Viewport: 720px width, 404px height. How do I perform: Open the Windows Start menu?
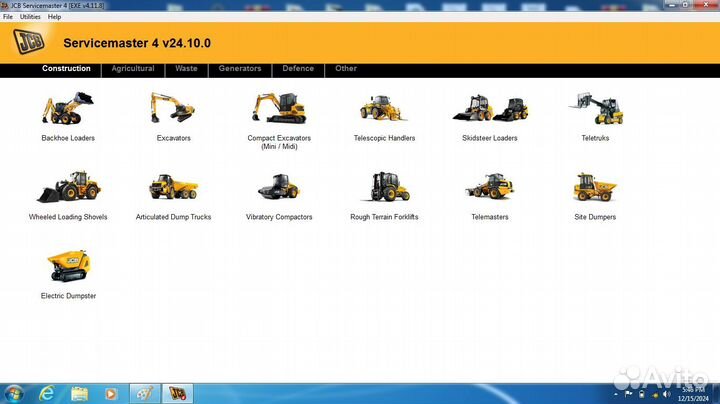[13, 394]
